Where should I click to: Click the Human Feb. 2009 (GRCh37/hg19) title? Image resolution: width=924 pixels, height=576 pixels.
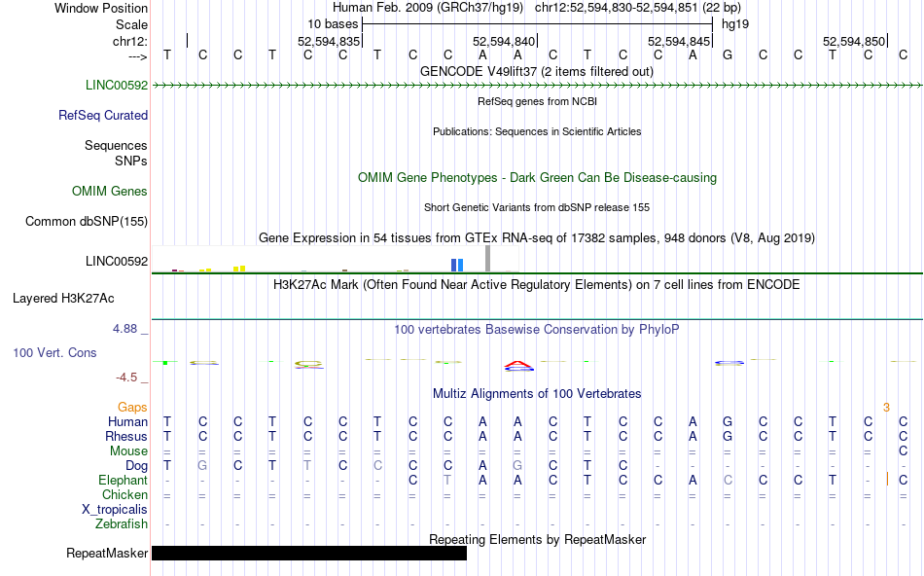click(x=428, y=8)
